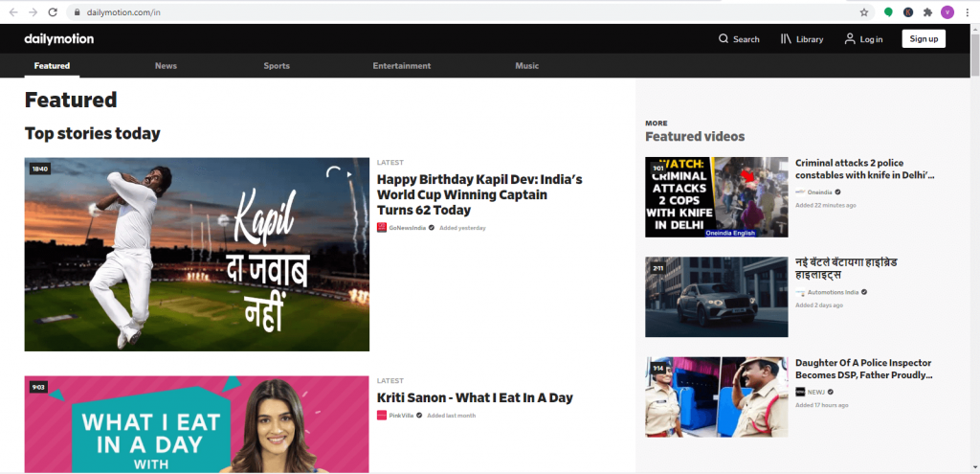Click the address bar URL field
The image size is (980, 474).
462,12
